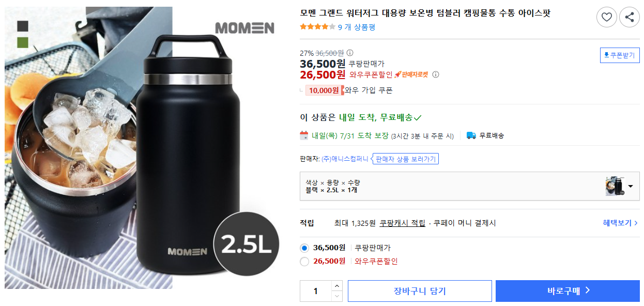Click the 쿠폰받기 coupon button
The width and height of the screenshot is (644, 306).
coord(619,55)
